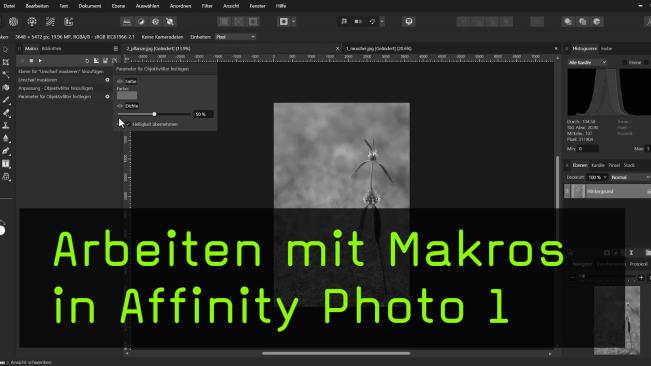Image resolution: width=651 pixels, height=366 pixels.
Task: Select the paint brush tool
Action: (6, 100)
